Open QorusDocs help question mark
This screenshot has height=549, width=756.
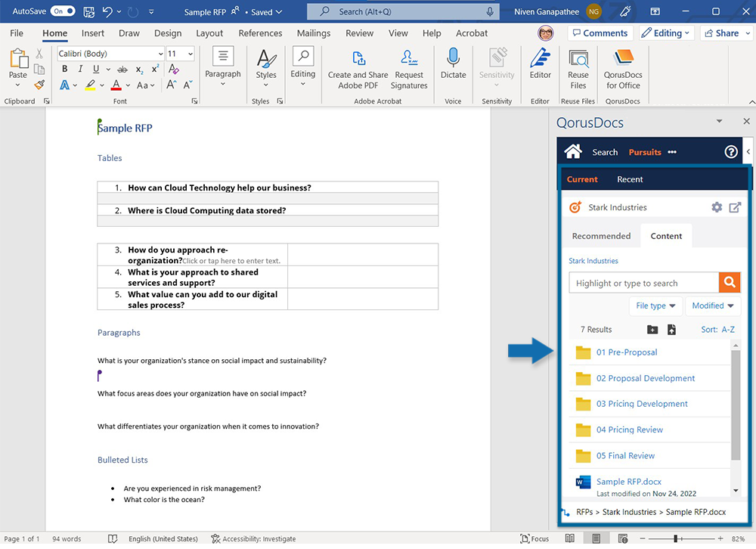731,152
